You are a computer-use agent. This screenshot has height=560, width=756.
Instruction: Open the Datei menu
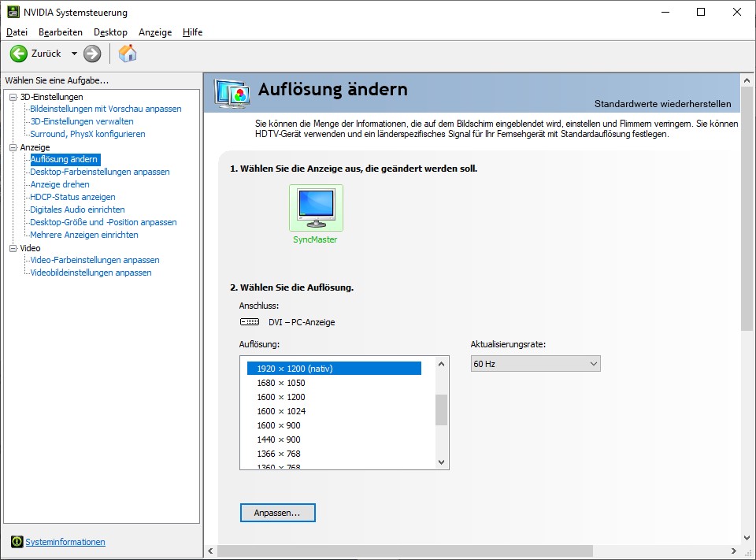click(17, 32)
